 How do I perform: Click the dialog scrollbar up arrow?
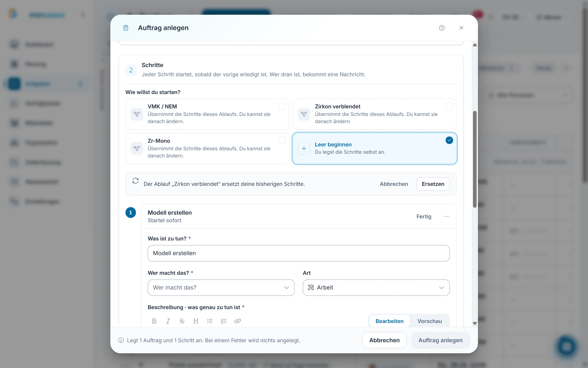click(x=474, y=45)
